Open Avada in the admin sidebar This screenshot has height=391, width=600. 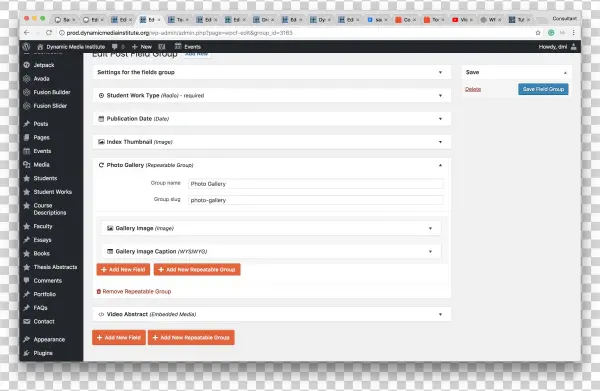point(41,78)
